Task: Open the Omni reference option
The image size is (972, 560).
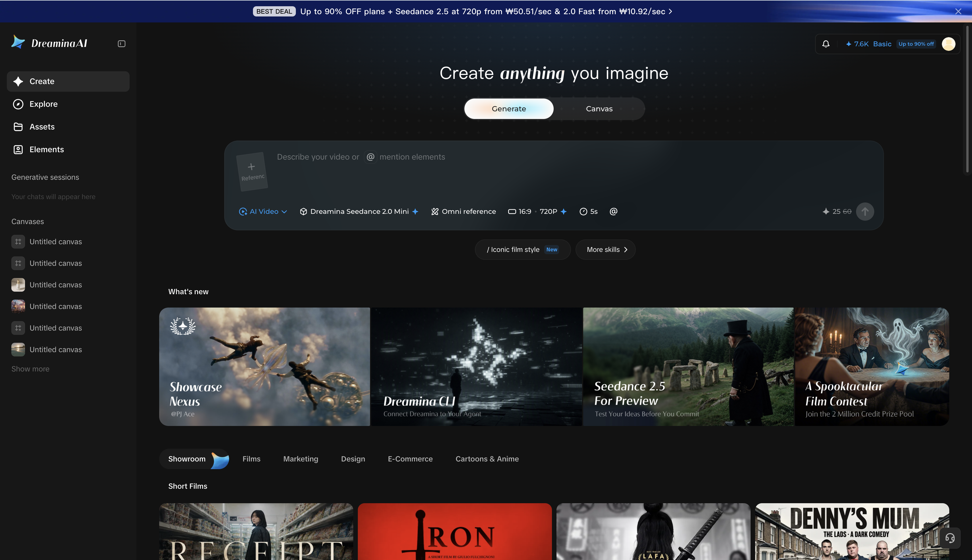Action: (x=464, y=212)
